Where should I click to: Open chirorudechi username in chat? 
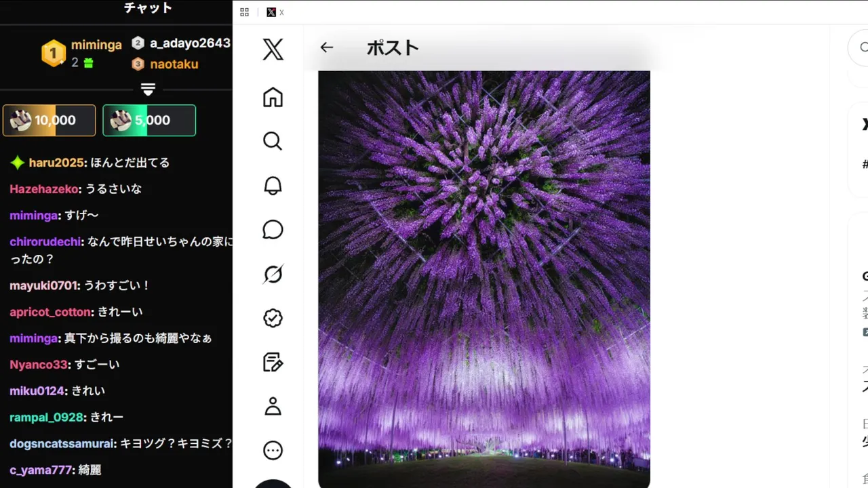click(x=45, y=242)
